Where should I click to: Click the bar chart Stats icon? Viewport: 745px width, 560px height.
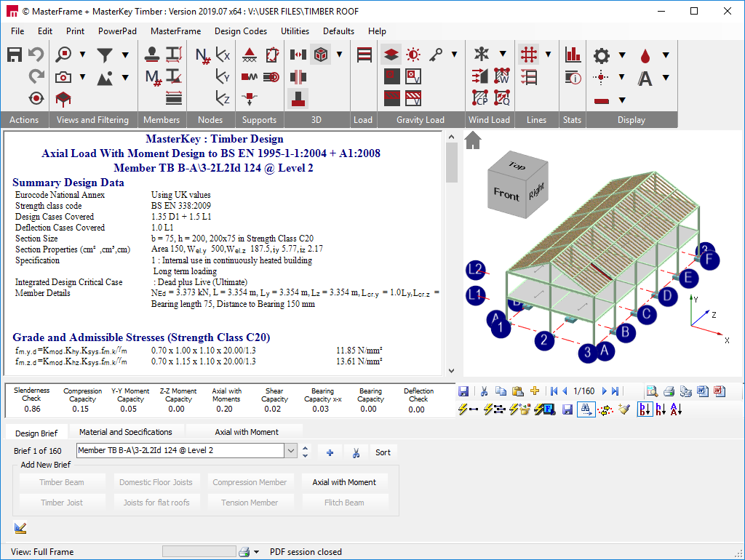(573, 55)
